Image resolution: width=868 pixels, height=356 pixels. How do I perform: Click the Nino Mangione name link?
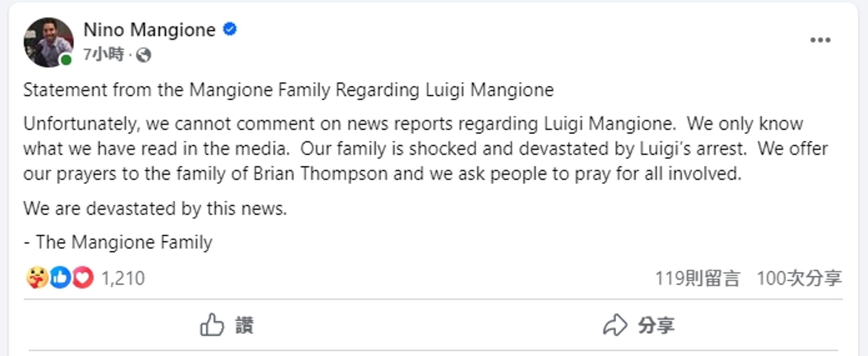[149, 30]
